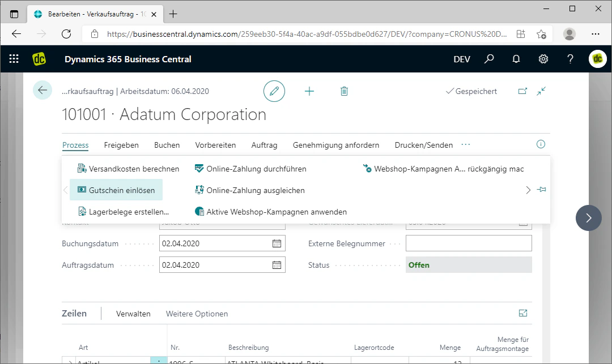This screenshot has width=612, height=364.
Task: Click the Menge column header
Action: [450, 347]
